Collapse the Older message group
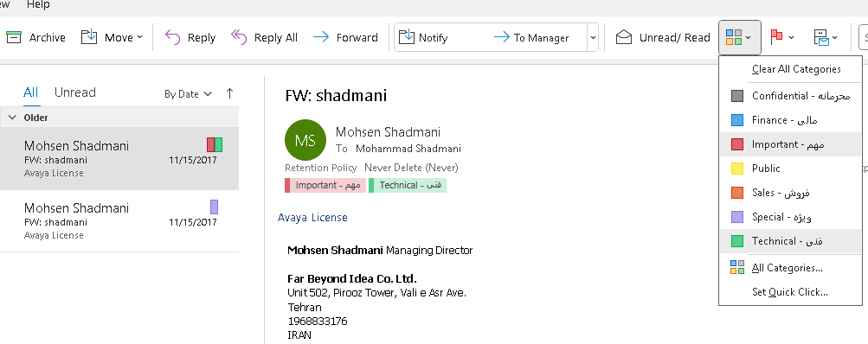Viewport: 868px width, 344px height. (12, 118)
